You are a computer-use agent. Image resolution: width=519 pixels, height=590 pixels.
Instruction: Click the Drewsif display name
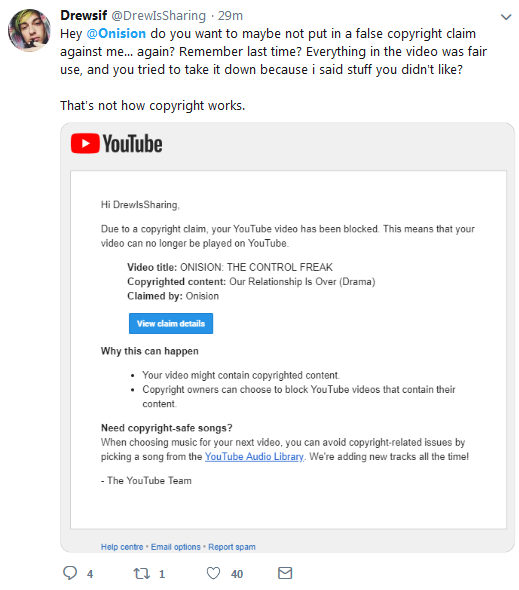(x=84, y=15)
